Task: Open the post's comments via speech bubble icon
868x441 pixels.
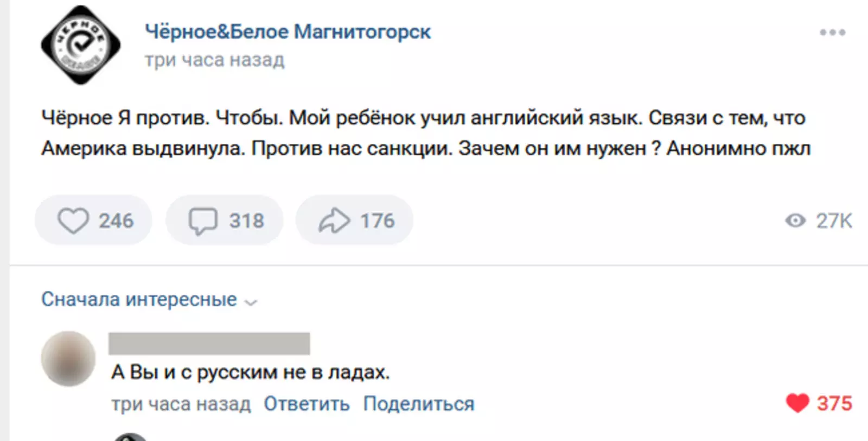Action: pos(203,220)
